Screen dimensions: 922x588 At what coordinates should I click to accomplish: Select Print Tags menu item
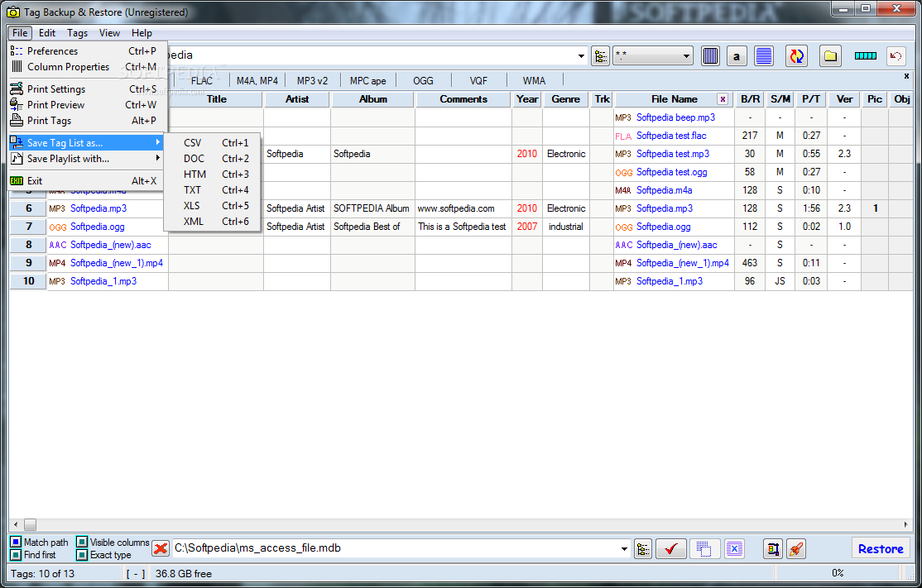[87, 121]
